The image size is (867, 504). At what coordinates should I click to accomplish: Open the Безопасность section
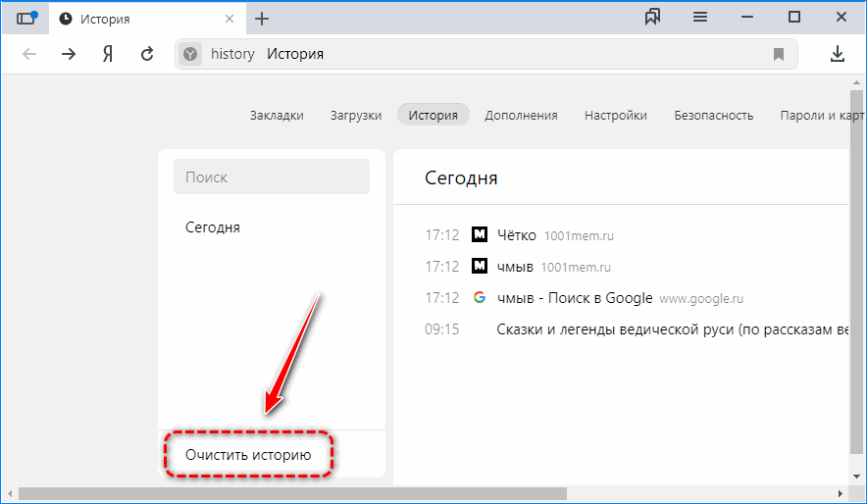pos(713,115)
